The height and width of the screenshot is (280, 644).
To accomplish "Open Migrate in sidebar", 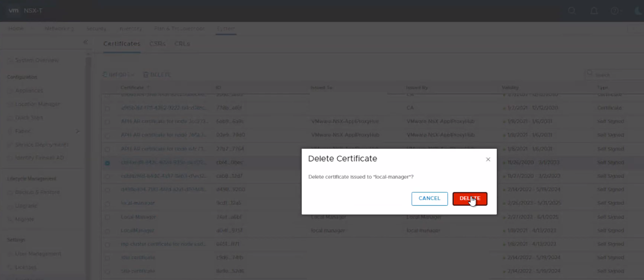I will tap(25, 220).
